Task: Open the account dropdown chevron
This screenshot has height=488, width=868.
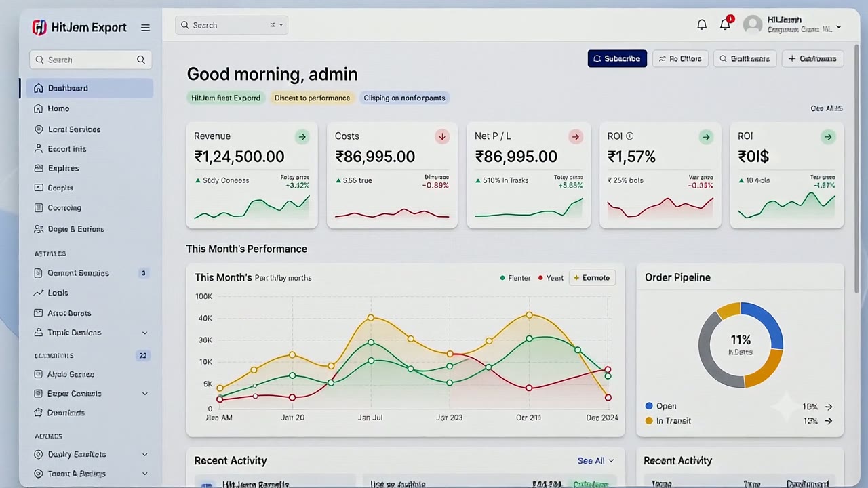Action: coord(839,28)
